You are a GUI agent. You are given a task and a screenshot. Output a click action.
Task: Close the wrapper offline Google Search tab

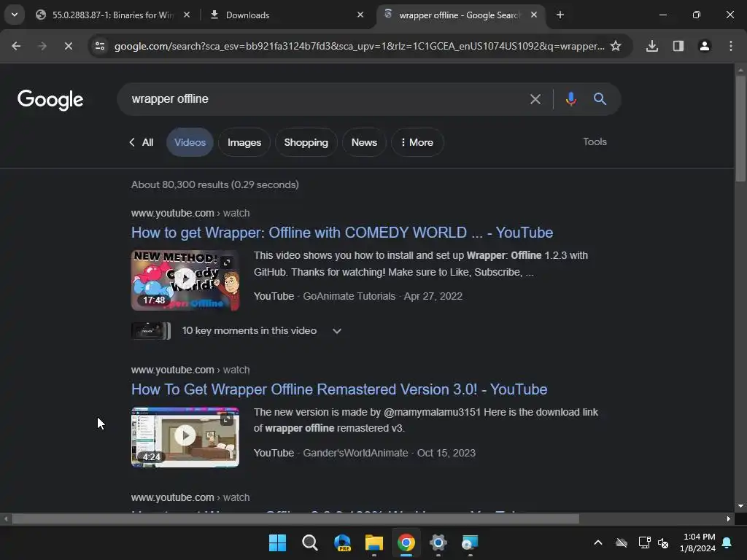coord(534,15)
